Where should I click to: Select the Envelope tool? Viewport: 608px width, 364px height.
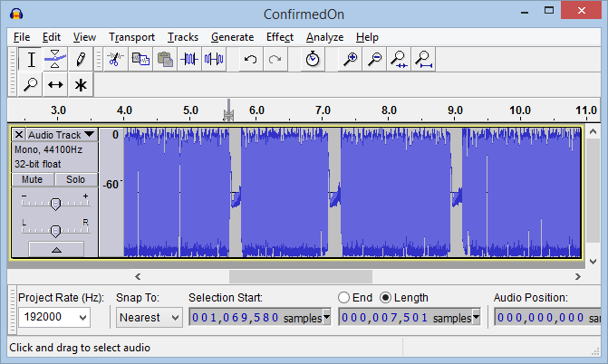pos(55,60)
